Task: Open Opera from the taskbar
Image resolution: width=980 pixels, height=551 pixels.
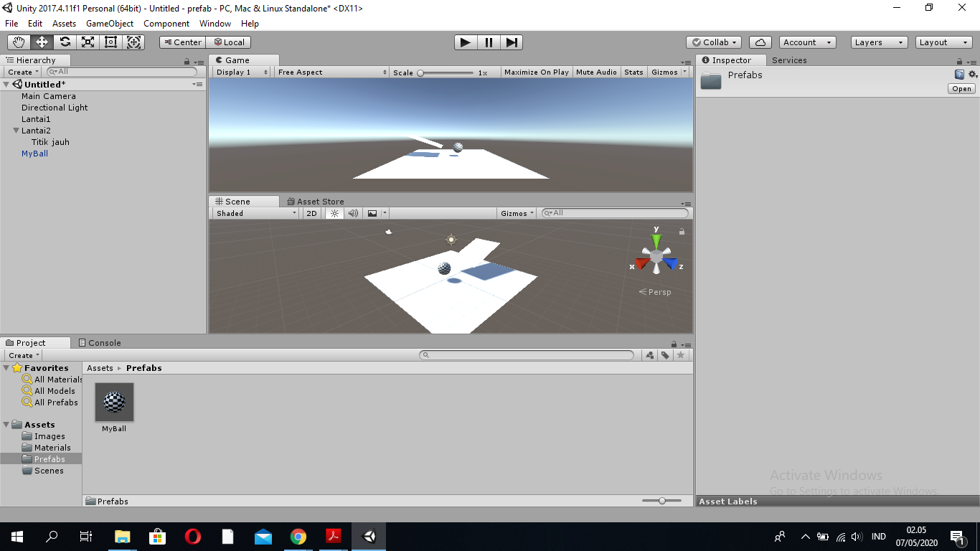Action: point(192,537)
